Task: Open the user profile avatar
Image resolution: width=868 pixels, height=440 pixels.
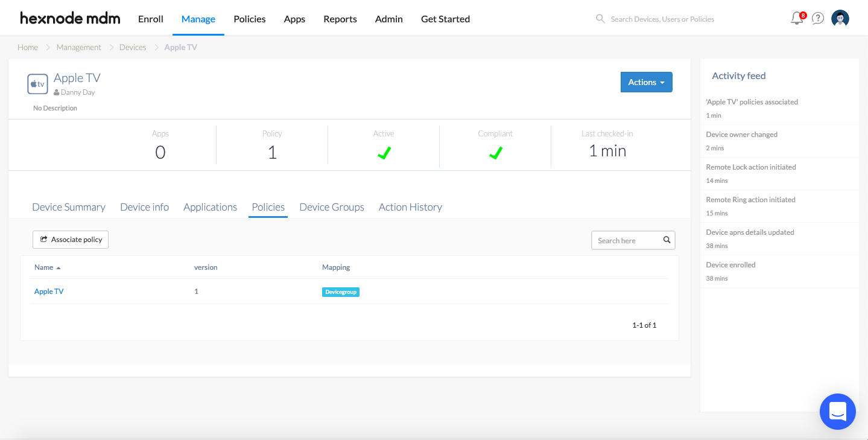Action: point(840,19)
